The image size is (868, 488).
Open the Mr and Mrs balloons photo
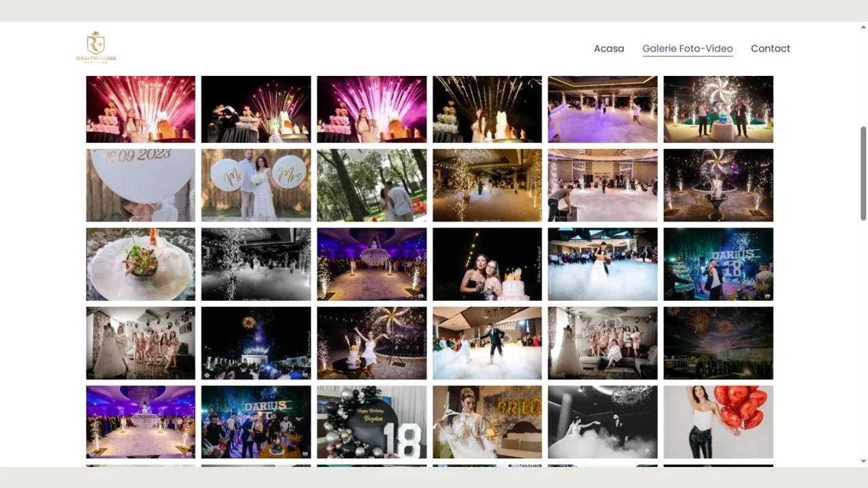256,186
